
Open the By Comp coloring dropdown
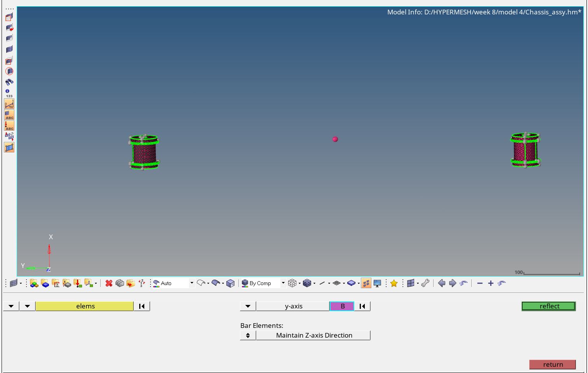tap(283, 283)
